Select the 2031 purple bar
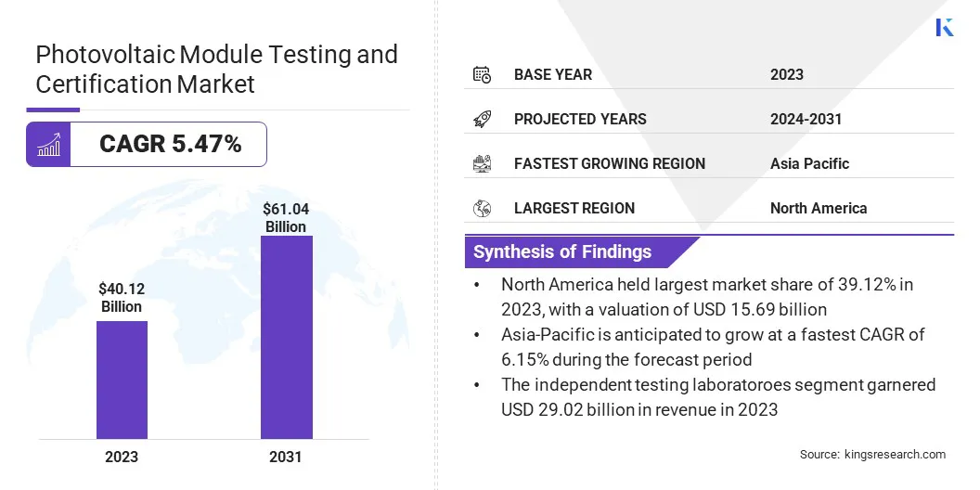This screenshot has width=980, height=490. [x=286, y=337]
